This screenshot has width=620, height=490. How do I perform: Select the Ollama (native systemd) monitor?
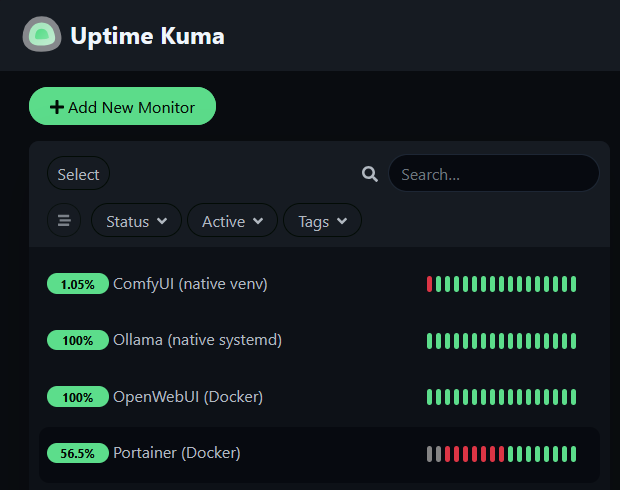coord(319,341)
